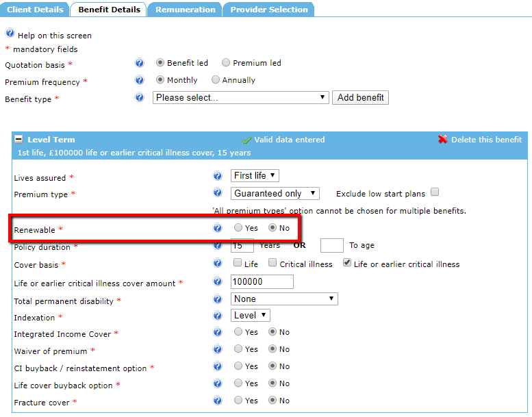Click help icon for Fracture cover
The width and height of the screenshot is (532, 417).
pos(218,401)
